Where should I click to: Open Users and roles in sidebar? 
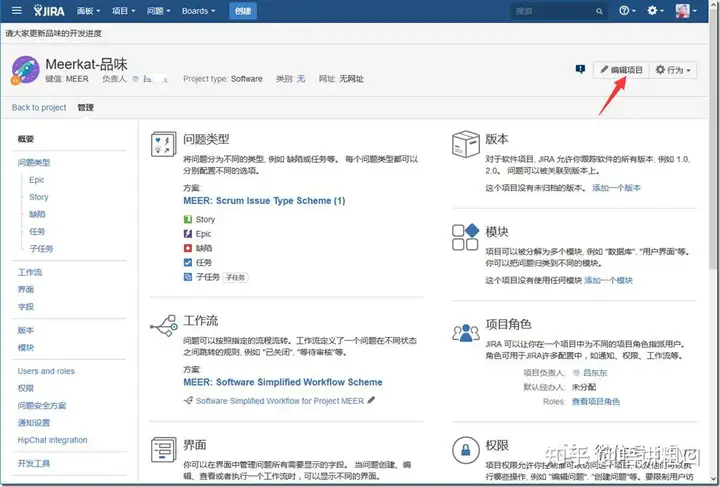[46, 371]
